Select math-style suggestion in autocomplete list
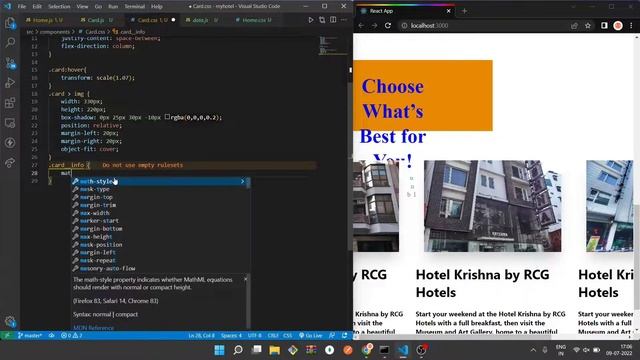This screenshot has width=640, height=360. tap(160, 181)
